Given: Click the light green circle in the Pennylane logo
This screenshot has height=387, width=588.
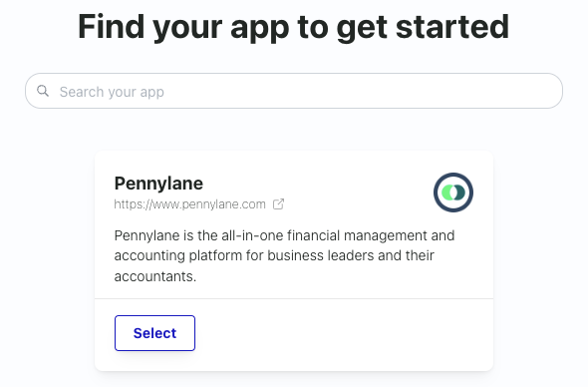Looking at the screenshot, I should 447,193.
